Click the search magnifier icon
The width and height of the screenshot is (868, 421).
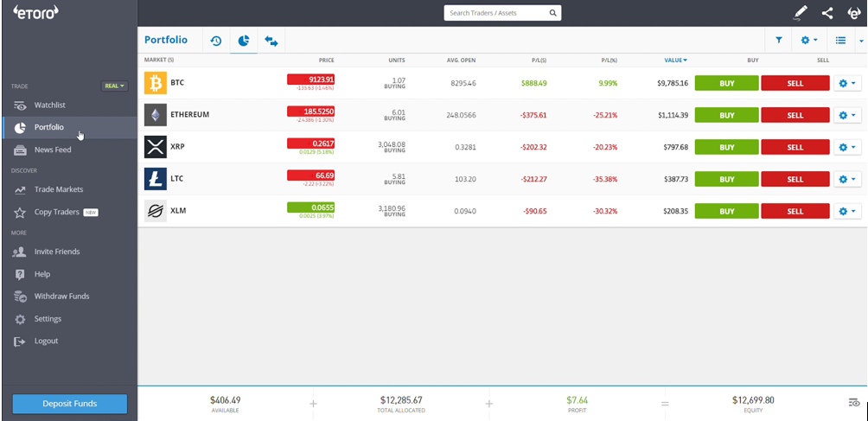[x=552, y=13]
